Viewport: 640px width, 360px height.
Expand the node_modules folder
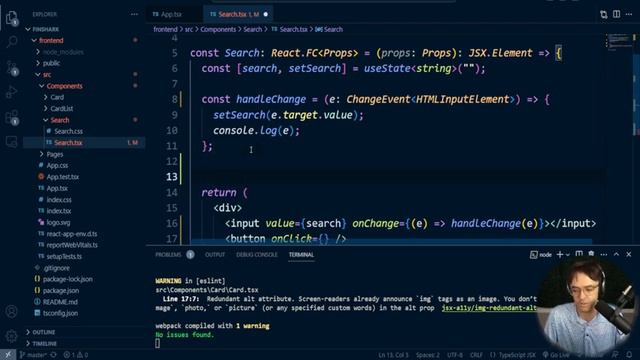[63, 52]
